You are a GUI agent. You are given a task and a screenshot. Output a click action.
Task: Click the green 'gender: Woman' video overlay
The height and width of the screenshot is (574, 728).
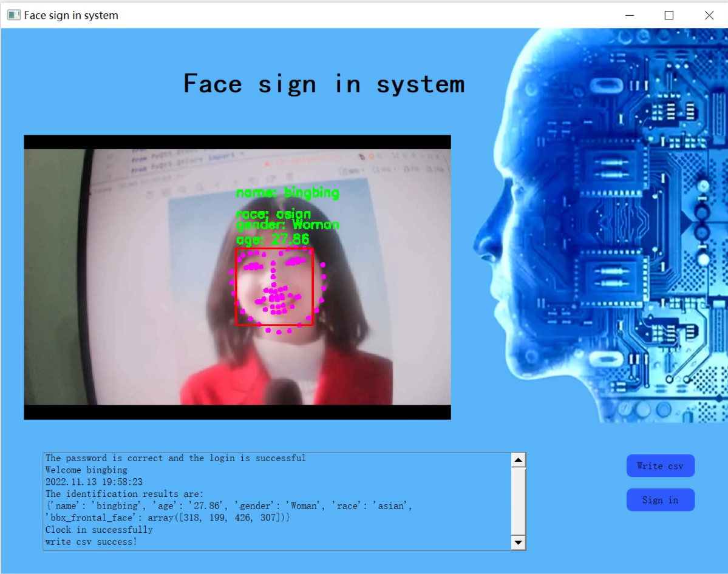tap(288, 225)
